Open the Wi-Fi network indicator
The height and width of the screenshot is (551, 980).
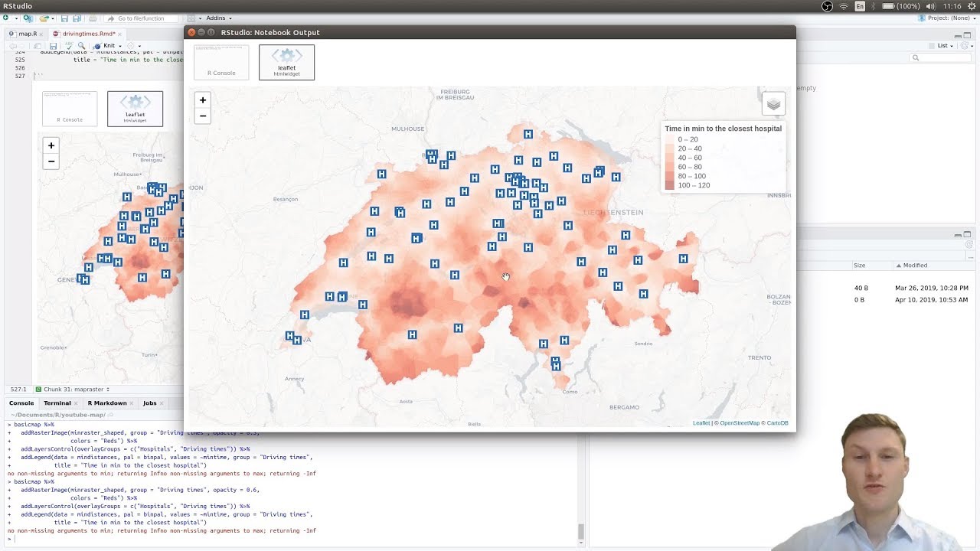tap(844, 6)
